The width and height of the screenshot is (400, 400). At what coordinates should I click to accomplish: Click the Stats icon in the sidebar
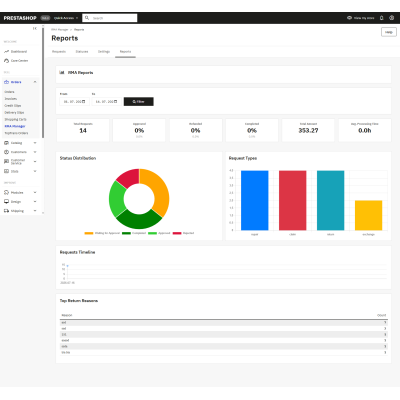tap(6, 171)
